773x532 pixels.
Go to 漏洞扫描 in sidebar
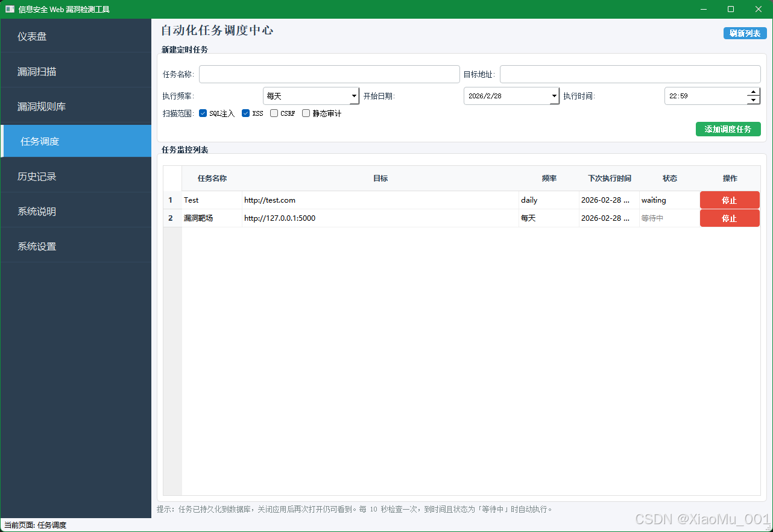76,71
